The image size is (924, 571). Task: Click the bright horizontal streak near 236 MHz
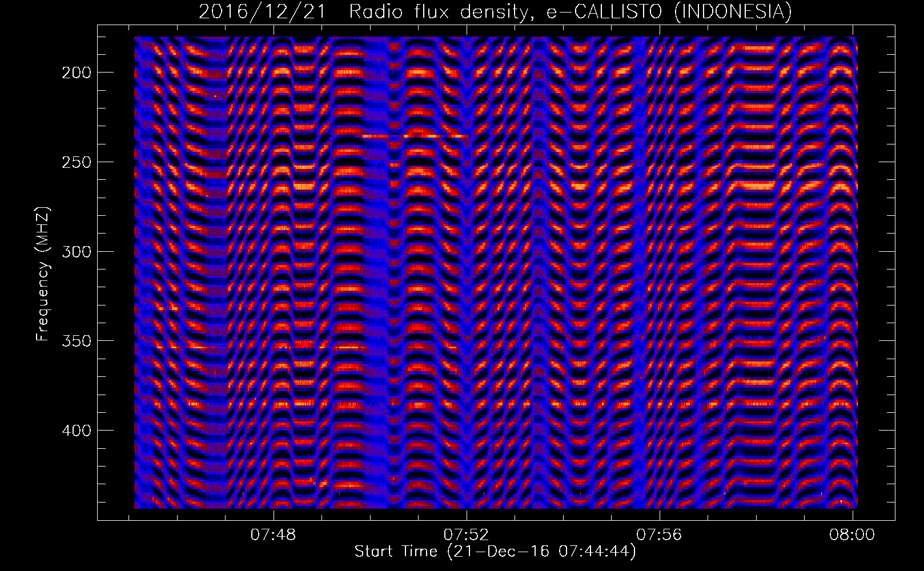click(415, 136)
